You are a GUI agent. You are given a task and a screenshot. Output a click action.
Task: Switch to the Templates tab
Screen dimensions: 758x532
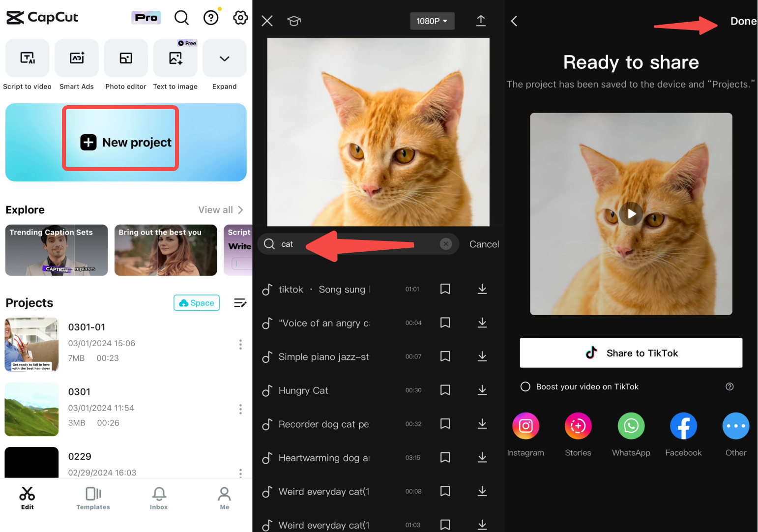click(x=93, y=498)
